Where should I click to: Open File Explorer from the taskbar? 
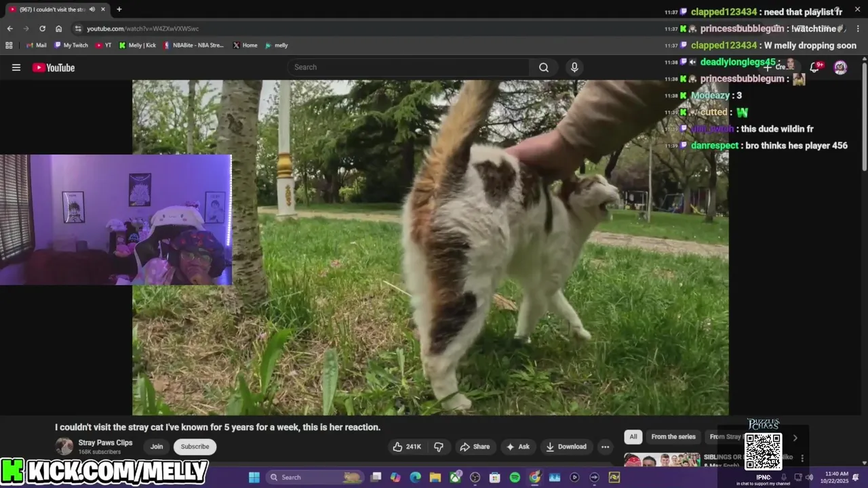tap(435, 477)
